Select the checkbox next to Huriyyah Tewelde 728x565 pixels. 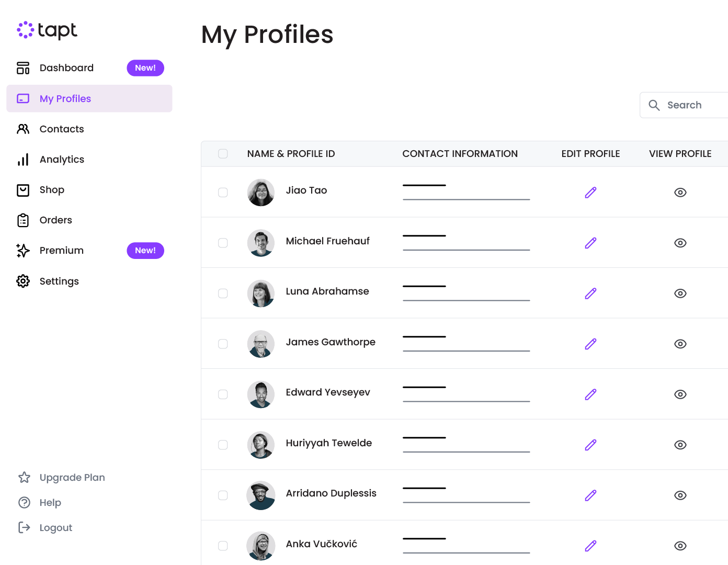pos(223,445)
